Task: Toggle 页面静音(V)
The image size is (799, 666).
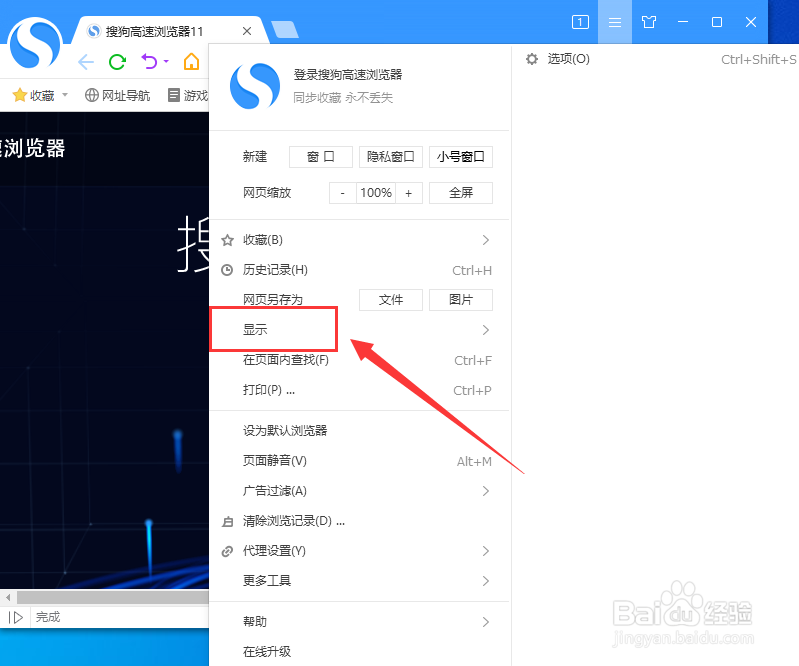Action: pyautogui.click(x=359, y=461)
